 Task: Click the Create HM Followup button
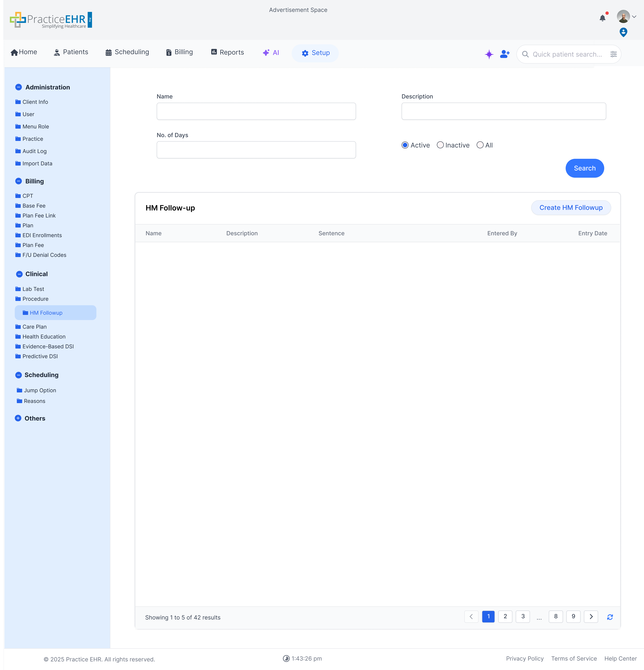[571, 207]
